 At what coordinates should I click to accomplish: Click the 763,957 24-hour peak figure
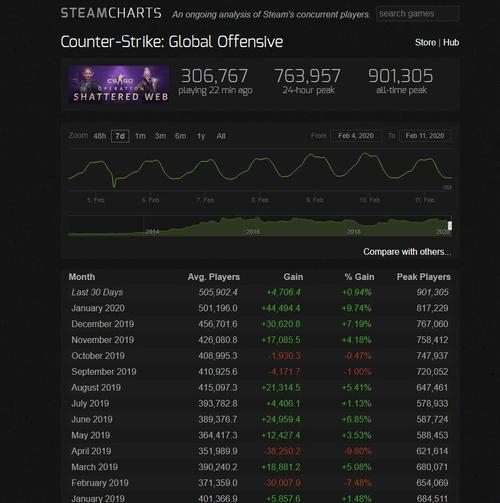pyautogui.click(x=307, y=76)
